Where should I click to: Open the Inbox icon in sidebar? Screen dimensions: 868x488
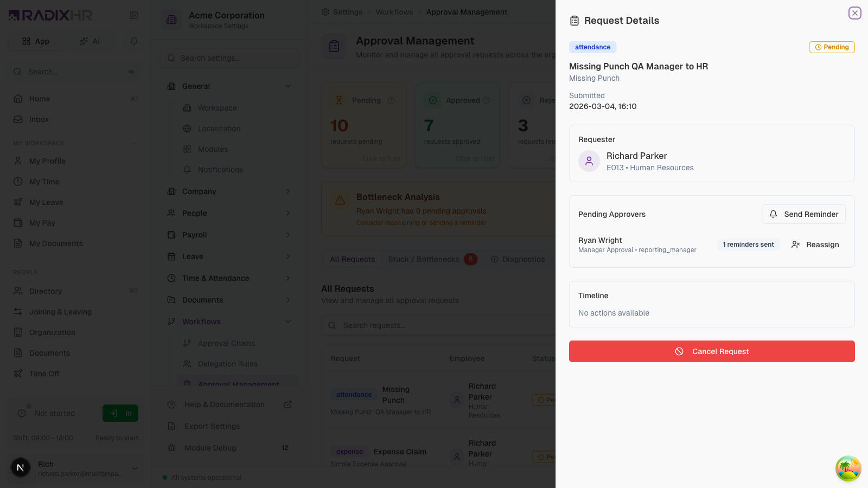point(18,119)
